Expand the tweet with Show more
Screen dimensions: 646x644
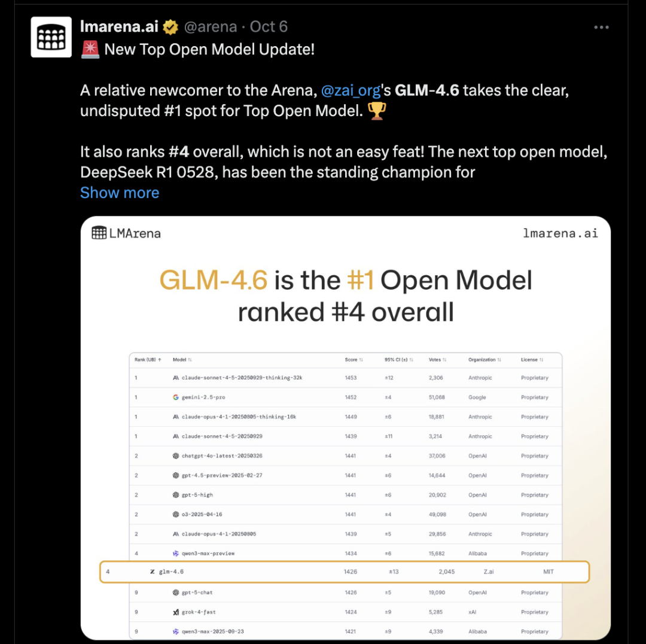pyautogui.click(x=119, y=192)
